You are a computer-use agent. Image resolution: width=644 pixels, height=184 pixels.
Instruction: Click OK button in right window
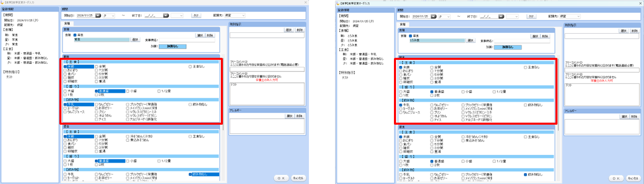pyautogui.click(x=616, y=178)
